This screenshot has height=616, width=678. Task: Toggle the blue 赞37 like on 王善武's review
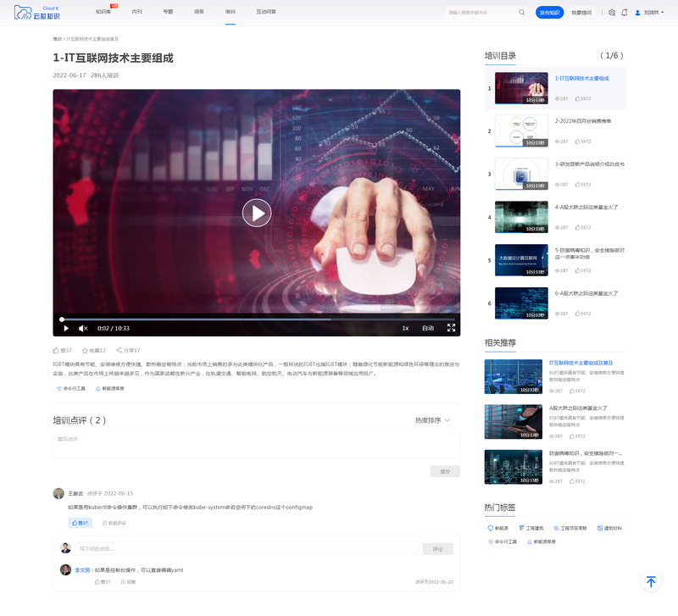(80, 523)
